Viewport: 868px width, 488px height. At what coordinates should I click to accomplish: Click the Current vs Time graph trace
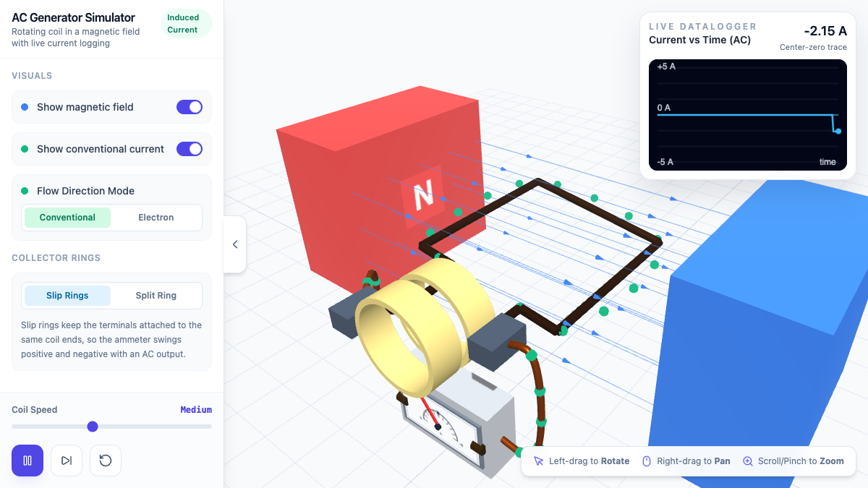pyautogui.click(x=748, y=116)
